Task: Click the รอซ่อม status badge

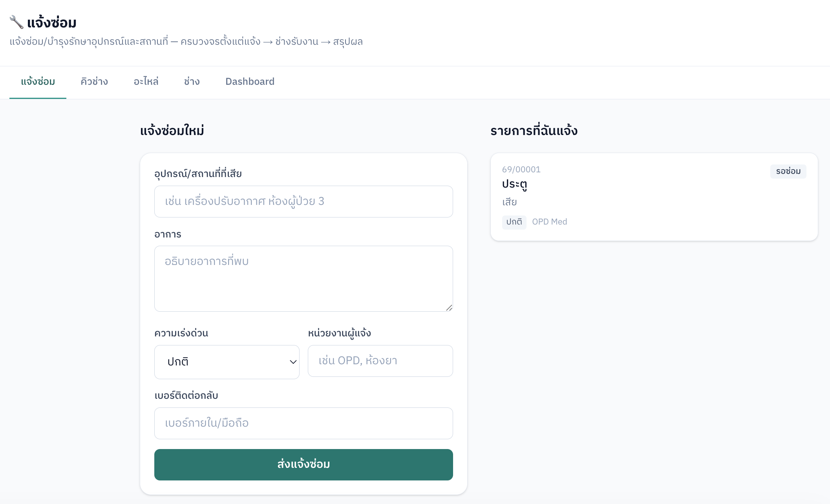Action: [x=788, y=171]
